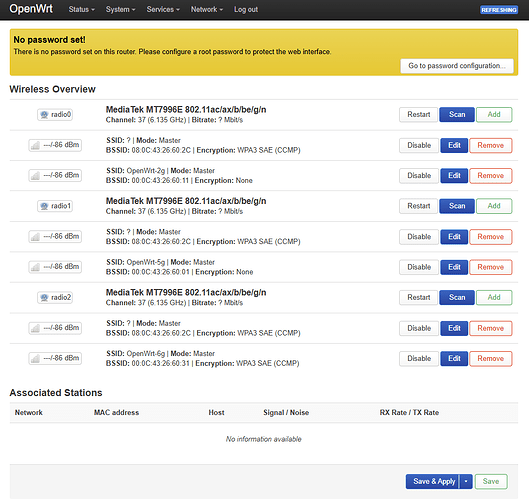The height and width of the screenshot is (500, 529).
Task: Disable the OpenWrt-5g wireless network
Action: pos(419,267)
